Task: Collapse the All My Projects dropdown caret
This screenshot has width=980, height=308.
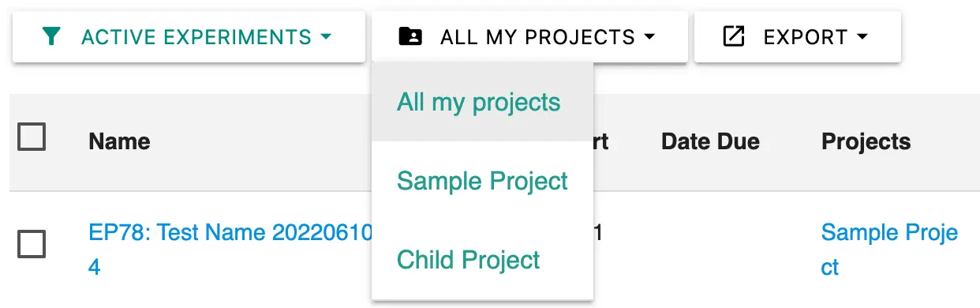Action: (649, 37)
